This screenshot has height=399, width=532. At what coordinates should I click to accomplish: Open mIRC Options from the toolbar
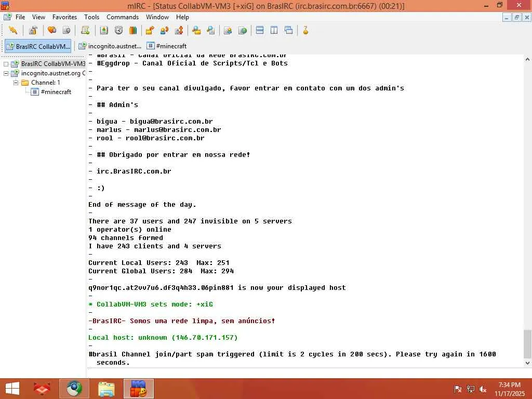[x=33, y=31]
